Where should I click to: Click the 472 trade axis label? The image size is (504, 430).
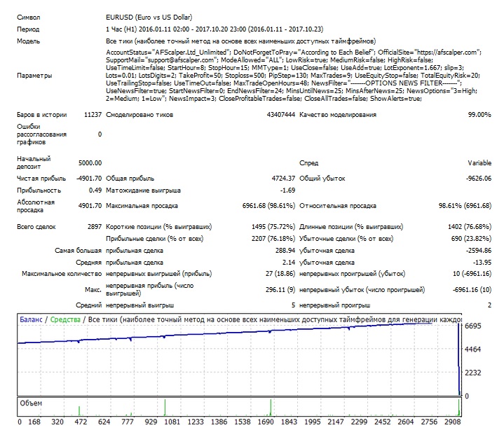(x=81, y=422)
